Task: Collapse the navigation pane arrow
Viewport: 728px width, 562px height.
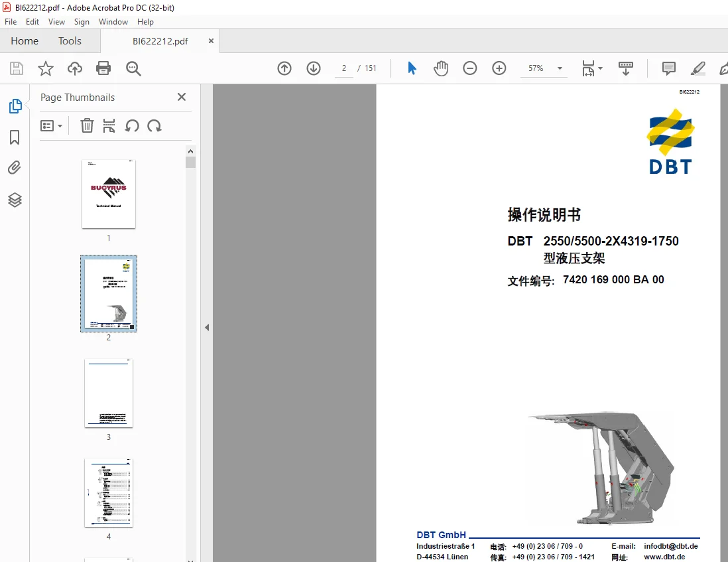Action: (x=207, y=328)
